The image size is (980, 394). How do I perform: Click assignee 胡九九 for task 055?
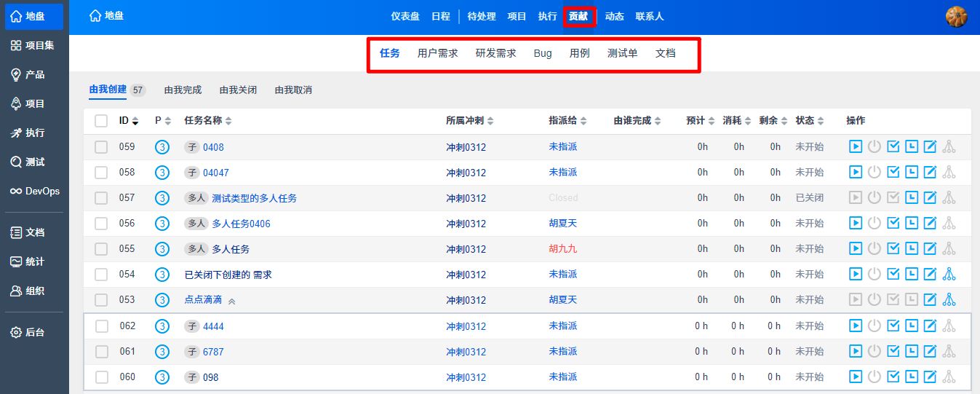(562, 249)
